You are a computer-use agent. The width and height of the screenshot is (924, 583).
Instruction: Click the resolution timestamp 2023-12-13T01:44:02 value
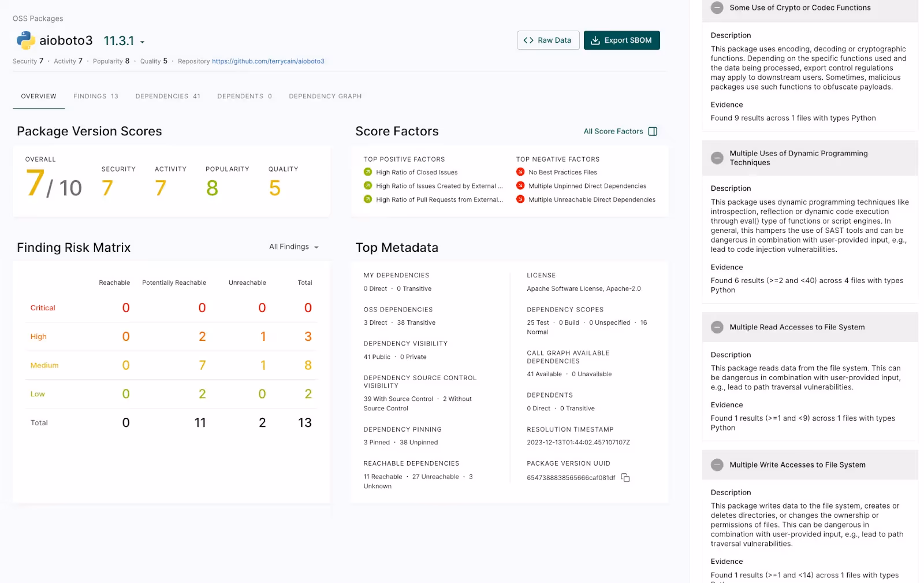[578, 443]
